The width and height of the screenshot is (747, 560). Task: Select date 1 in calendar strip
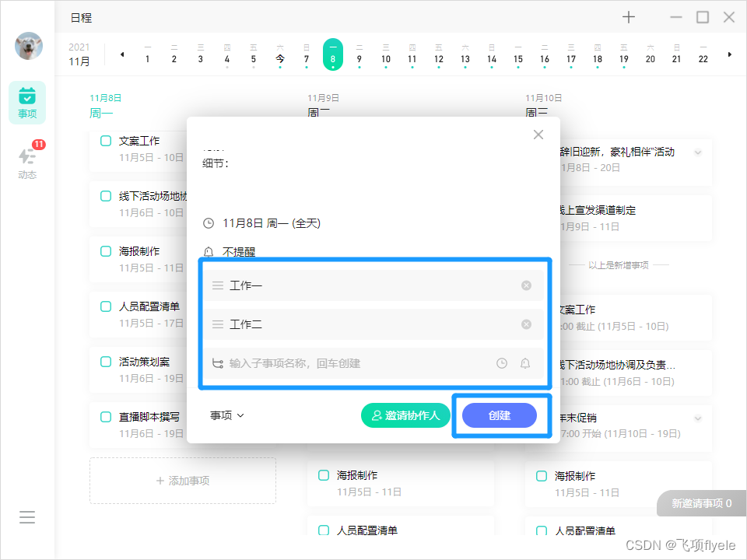tap(148, 54)
